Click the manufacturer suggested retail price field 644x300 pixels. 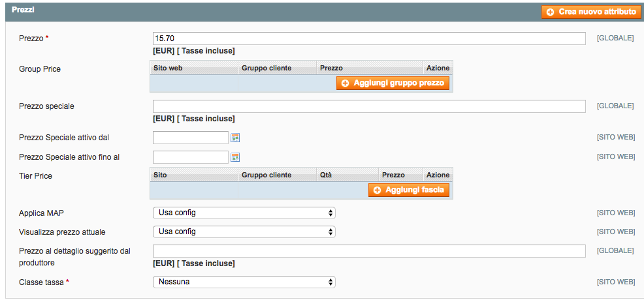point(368,251)
